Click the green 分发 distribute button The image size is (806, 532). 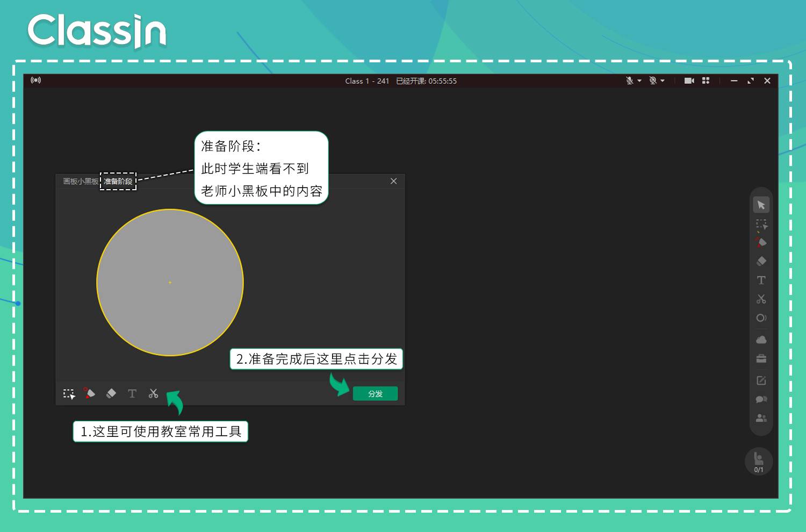tap(375, 393)
